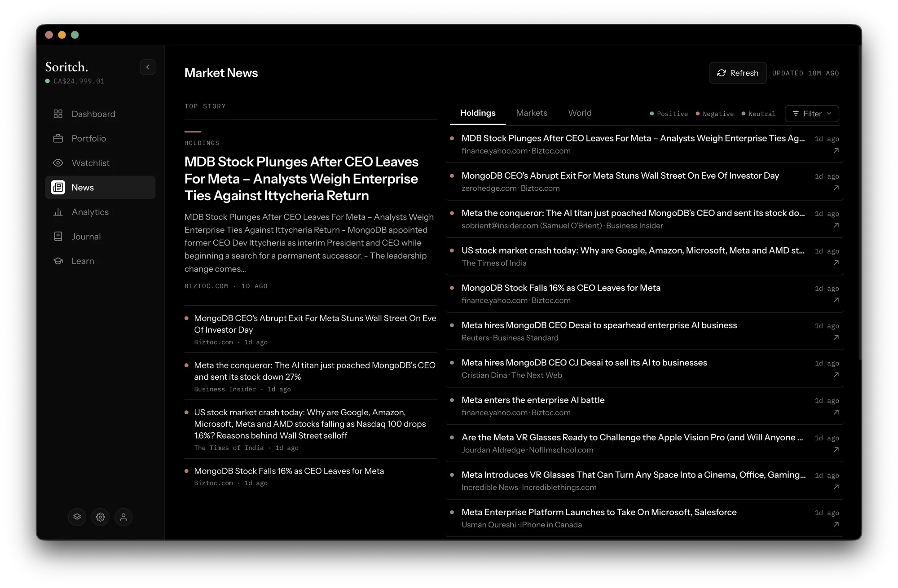
Task: Click source Cristian Dina · The Next Web
Action: tap(512, 375)
